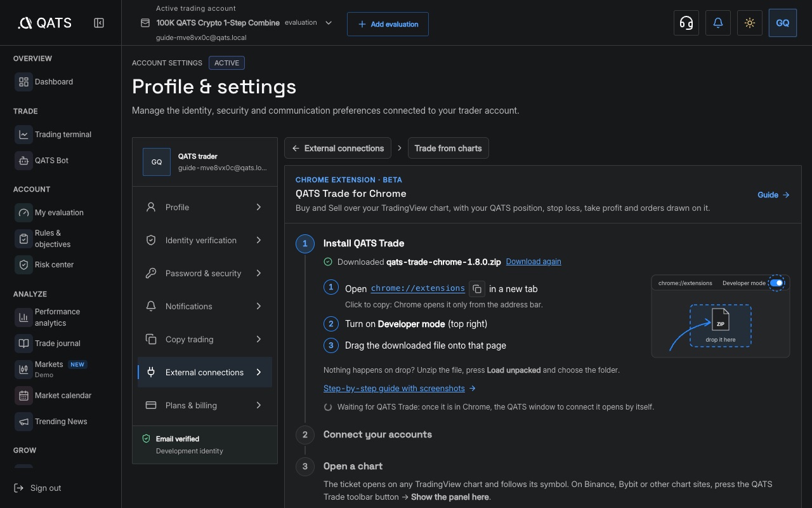The height and width of the screenshot is (508, 812).
Task: Open notifications bell in top bar
Action: coord(718,23)
